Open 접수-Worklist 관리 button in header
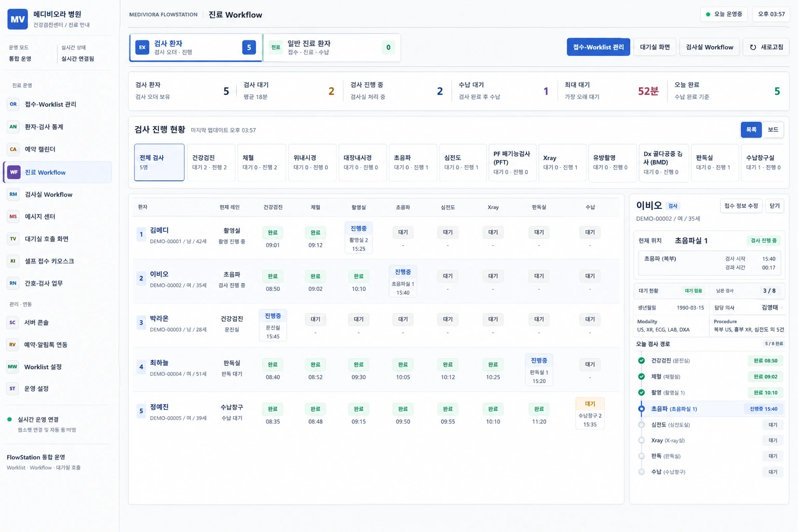 point(598,47)
